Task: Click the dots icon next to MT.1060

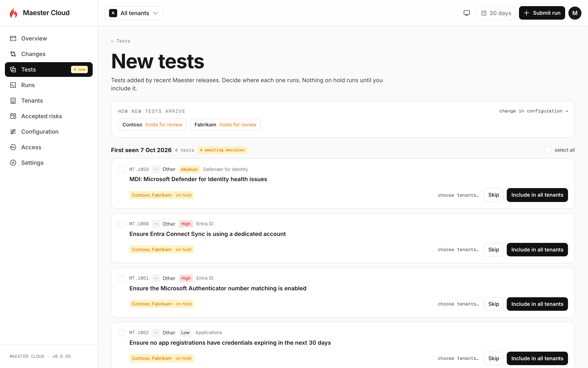Action: (x=156, y=224)
